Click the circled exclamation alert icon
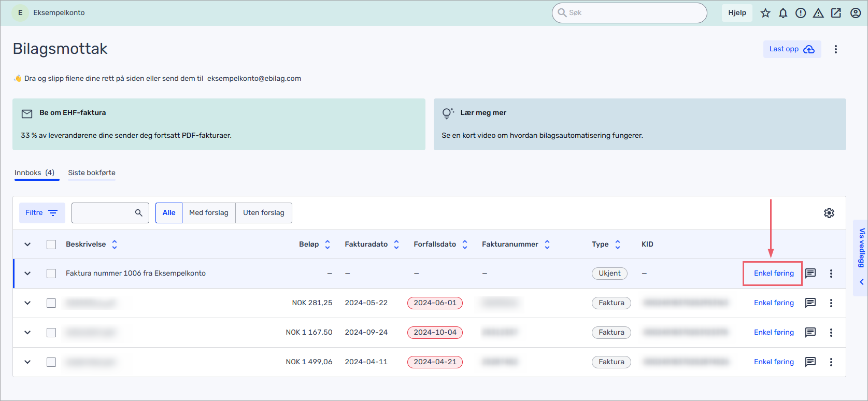Image resolution: width=868 pixels, height=401 pixels. [x=801, y=13]
